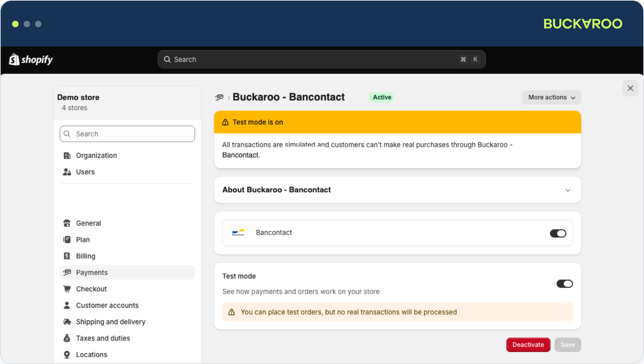
Task: Click the payments breadcrumb icon beside title
Action: coord(219,97)
